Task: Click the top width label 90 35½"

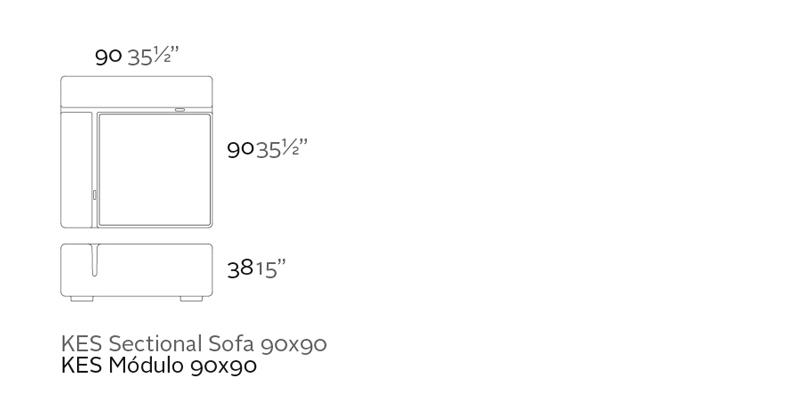Action: (x=136, y=56)
